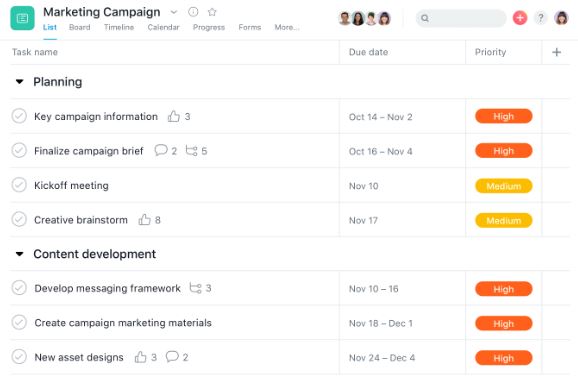Image resolution: width=578 pixels, height=385 pixels.
Task: View subtasks of Develop messaging framework
Action: coord(195,288)
